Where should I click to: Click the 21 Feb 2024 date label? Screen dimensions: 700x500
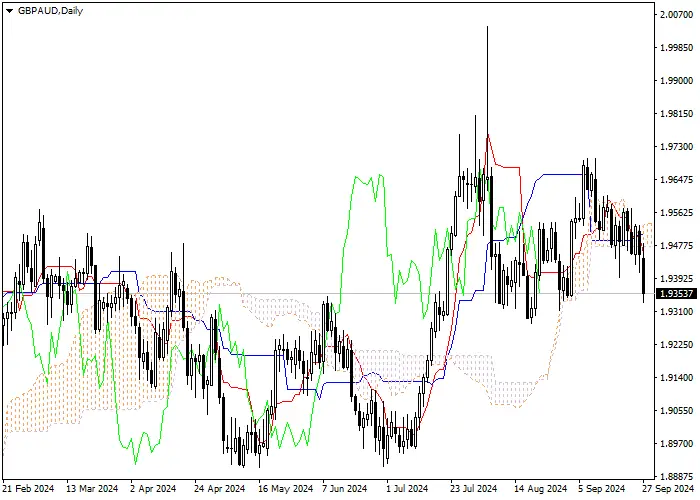click(28, 489)
